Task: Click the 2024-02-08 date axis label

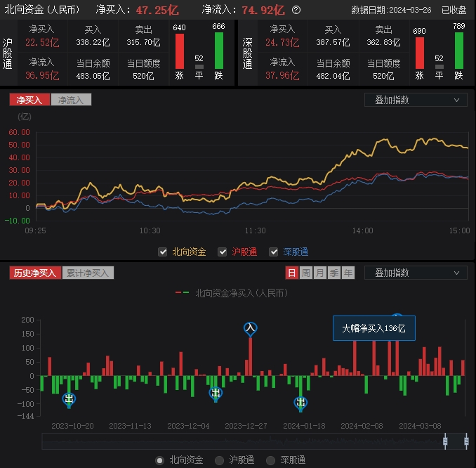Action: coord(362,426)
